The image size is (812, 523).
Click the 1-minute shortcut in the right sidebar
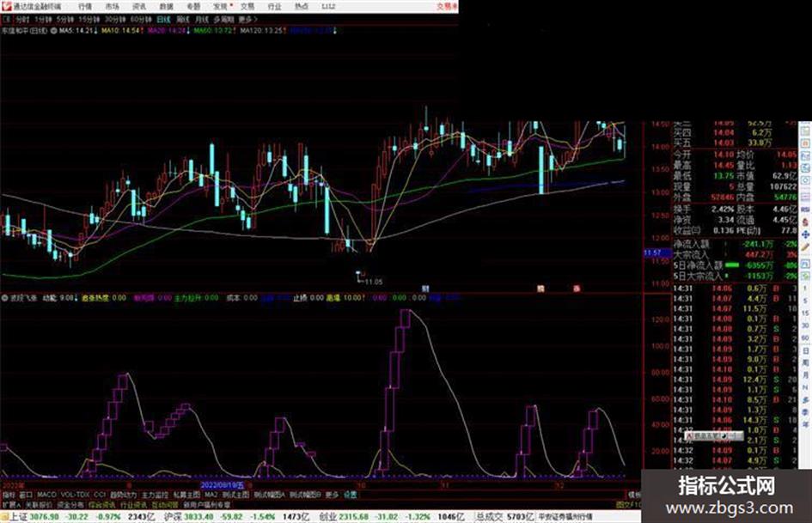pyautogui.click(x=805, y=289)
